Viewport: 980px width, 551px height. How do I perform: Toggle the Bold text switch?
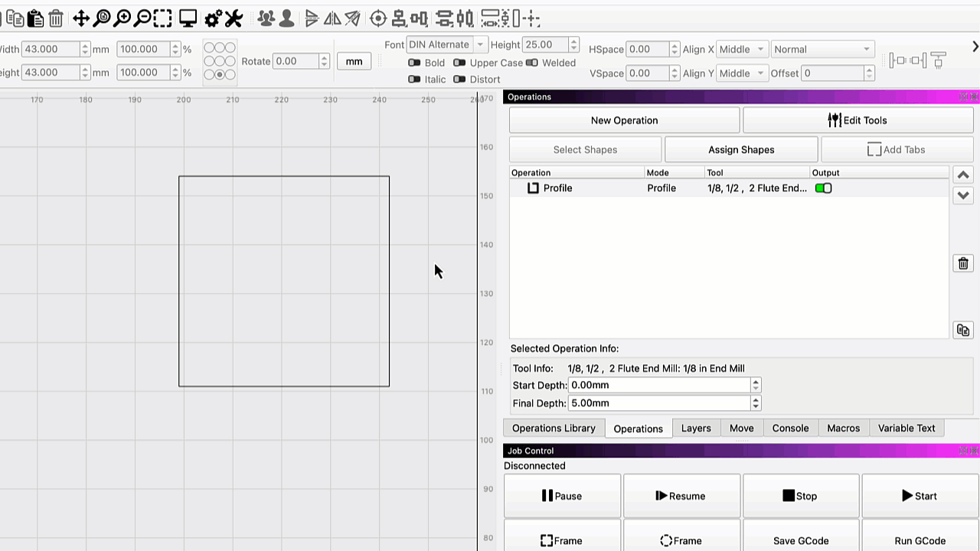click(x=414, y=63)
